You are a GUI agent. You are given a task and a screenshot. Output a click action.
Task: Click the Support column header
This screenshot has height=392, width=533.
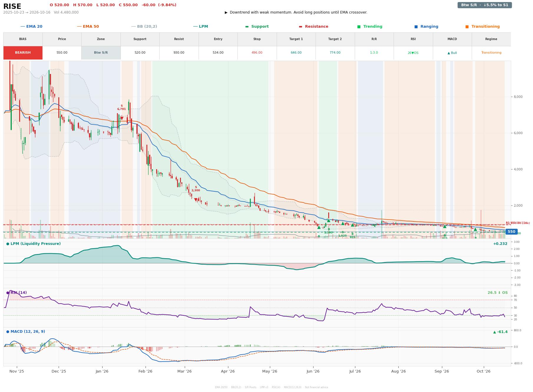point(140,39)
